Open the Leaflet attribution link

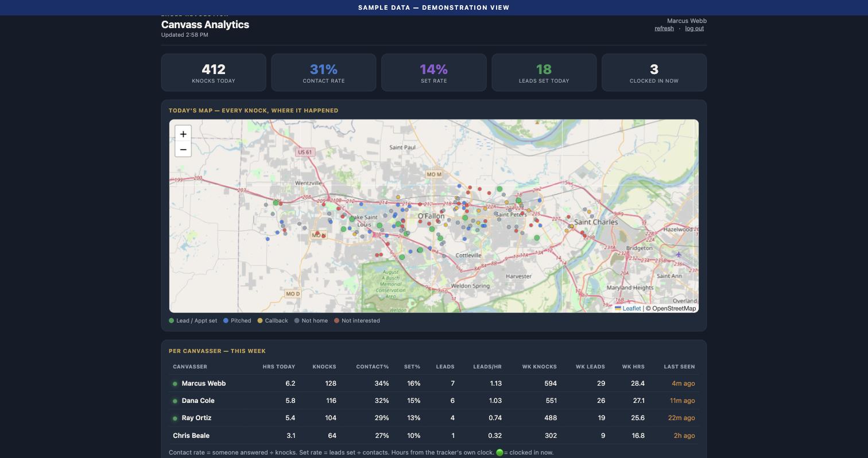tap(631, 308)
